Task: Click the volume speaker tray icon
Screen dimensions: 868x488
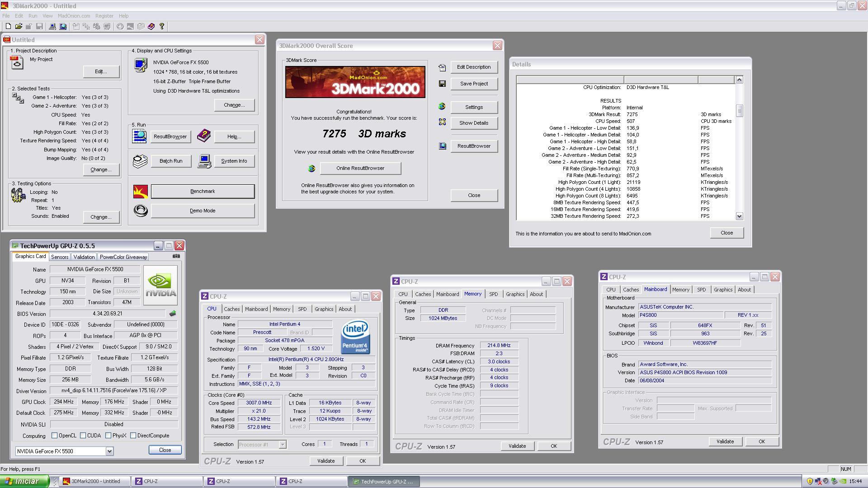Action: click(826, 481)
